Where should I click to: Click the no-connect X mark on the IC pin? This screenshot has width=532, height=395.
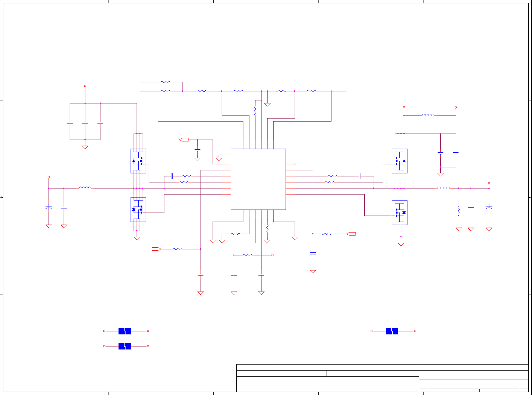pos(295,164)
